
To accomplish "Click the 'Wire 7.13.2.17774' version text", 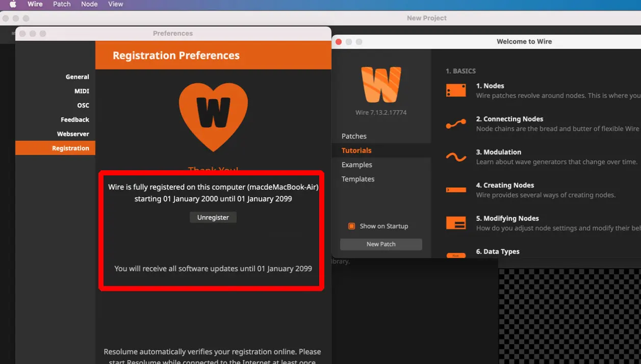I will [x=381, y=112].
